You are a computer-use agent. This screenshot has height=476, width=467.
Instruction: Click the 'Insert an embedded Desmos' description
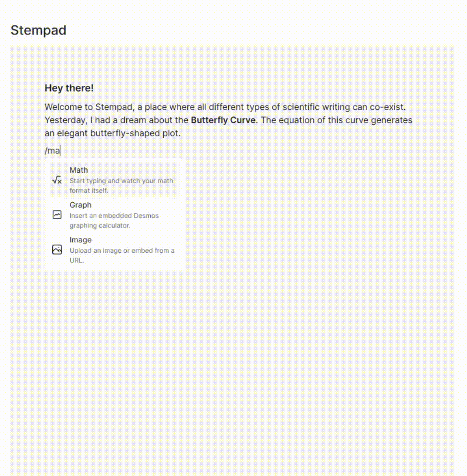(114, 216)
